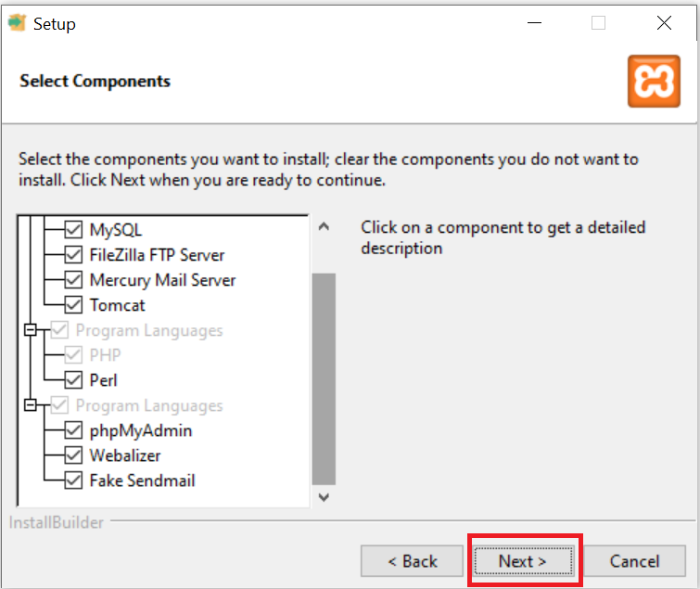Viewport: 700px width, 589px height.
Task: Click the orange XAMPP logo
Action: (654, 82)
